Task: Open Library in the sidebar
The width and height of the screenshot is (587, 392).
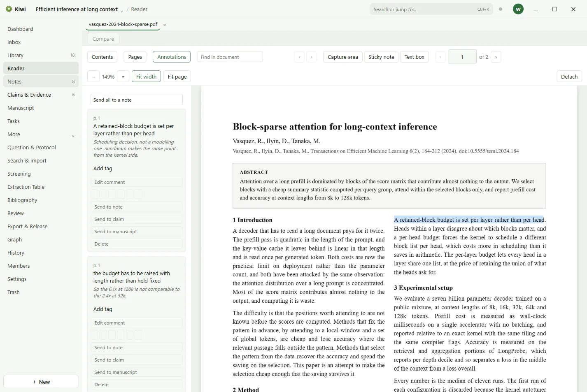Action: click(x=41, y=55)
